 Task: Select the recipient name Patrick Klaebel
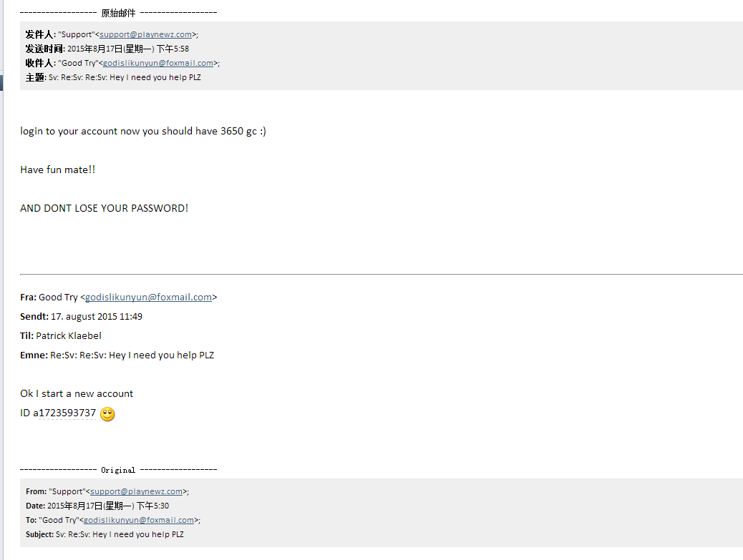coord(69,335)
